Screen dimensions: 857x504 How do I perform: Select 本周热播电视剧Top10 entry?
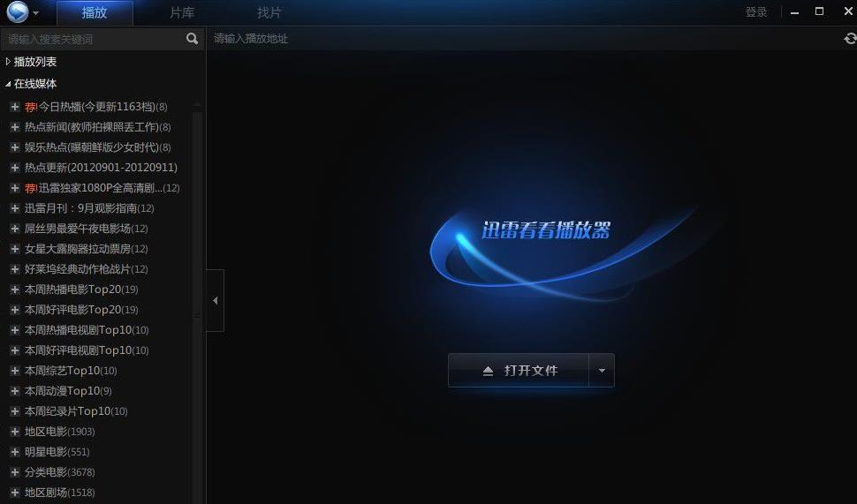tap(87, 330)
